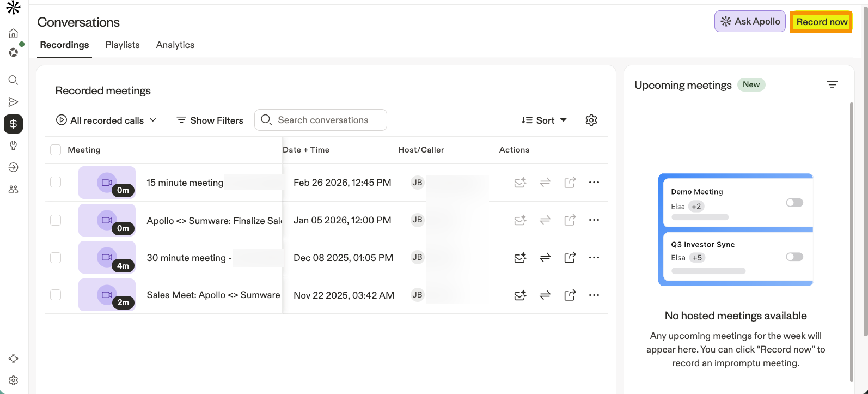Click the date Nov 22 2025, 03:42 AM
The width and height of the screenshot is (868, 394).
click(344, 295)
